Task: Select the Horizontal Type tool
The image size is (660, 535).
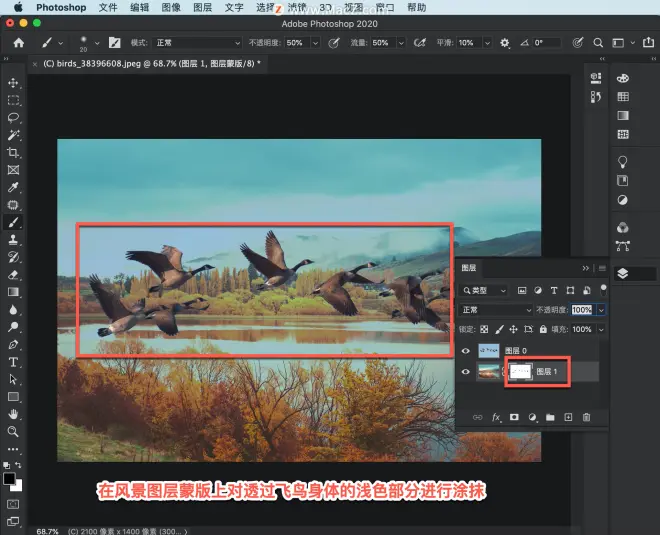Action: click(x=13, y=362)
